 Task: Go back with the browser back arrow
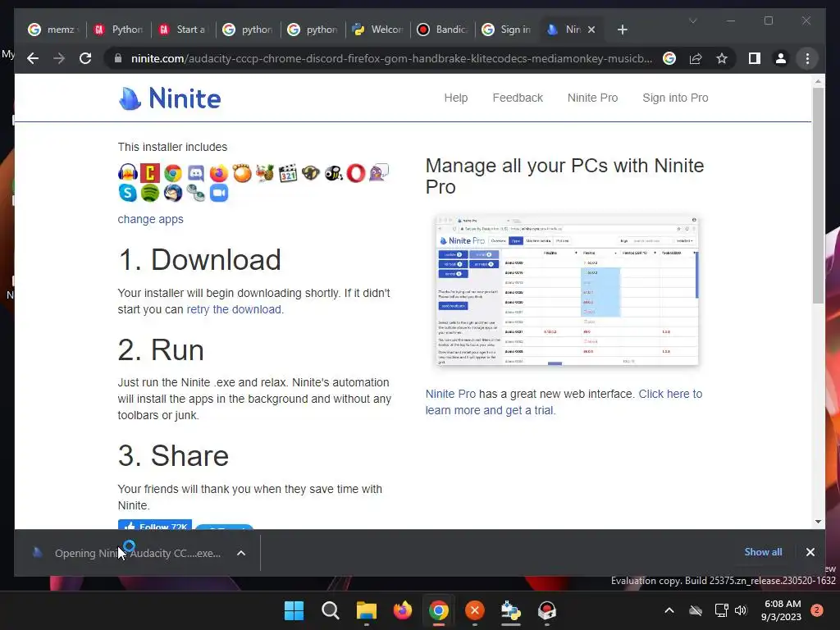click(x=33, y=58)
